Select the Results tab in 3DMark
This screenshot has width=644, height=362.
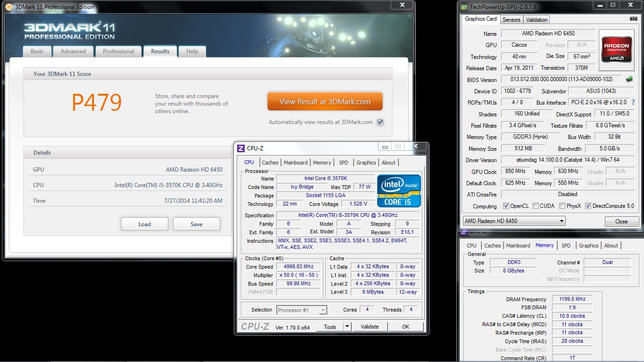160,51
